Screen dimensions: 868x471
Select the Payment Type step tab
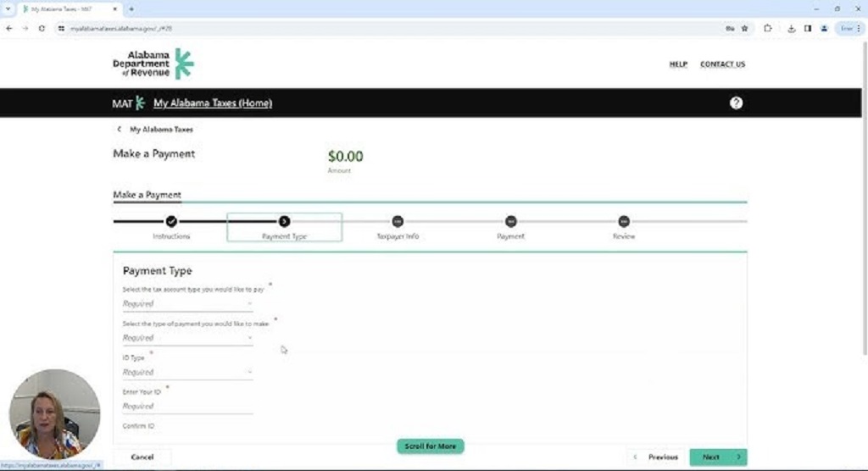(284, 227)
